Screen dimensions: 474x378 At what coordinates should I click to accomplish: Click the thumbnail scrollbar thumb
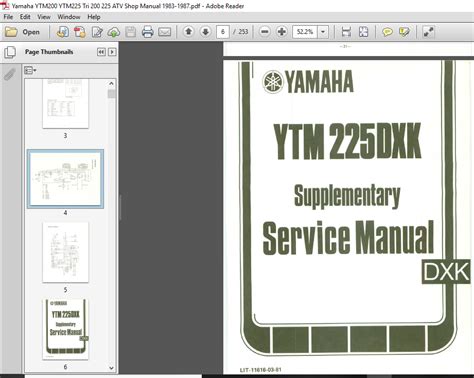111,94
